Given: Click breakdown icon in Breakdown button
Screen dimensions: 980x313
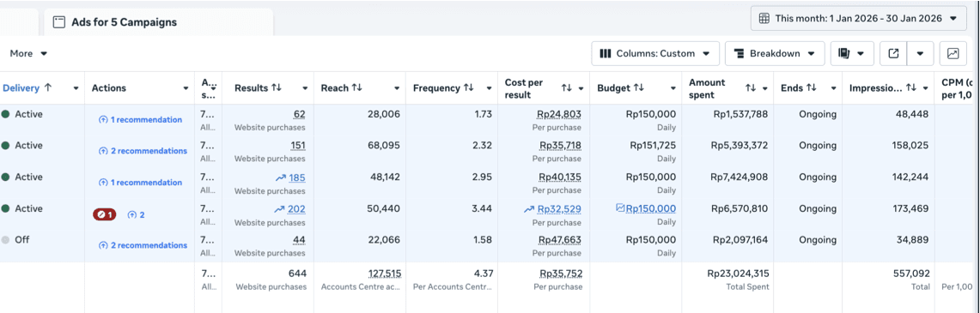Looking at the screenshot, I should pos(739,54).
